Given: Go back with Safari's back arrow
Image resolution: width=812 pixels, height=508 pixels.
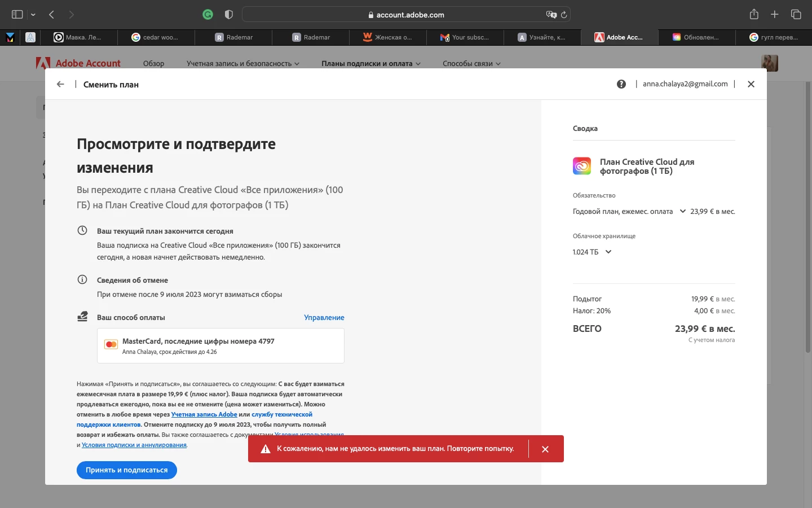Looking at the screenshot, I should tap(51, 15).
